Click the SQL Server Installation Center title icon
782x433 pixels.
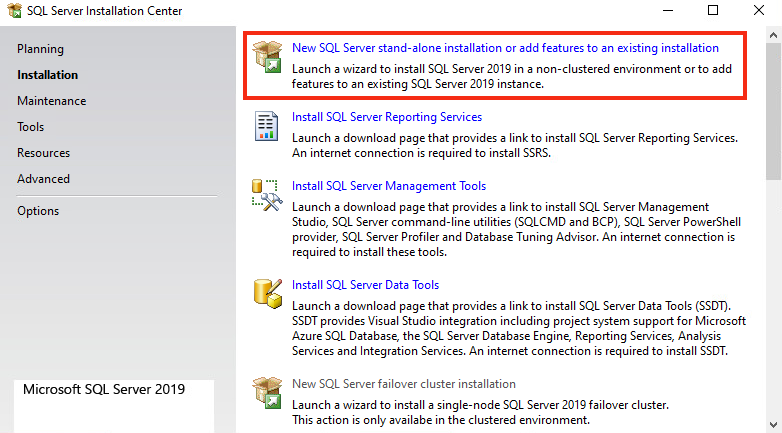pos(14,10)
